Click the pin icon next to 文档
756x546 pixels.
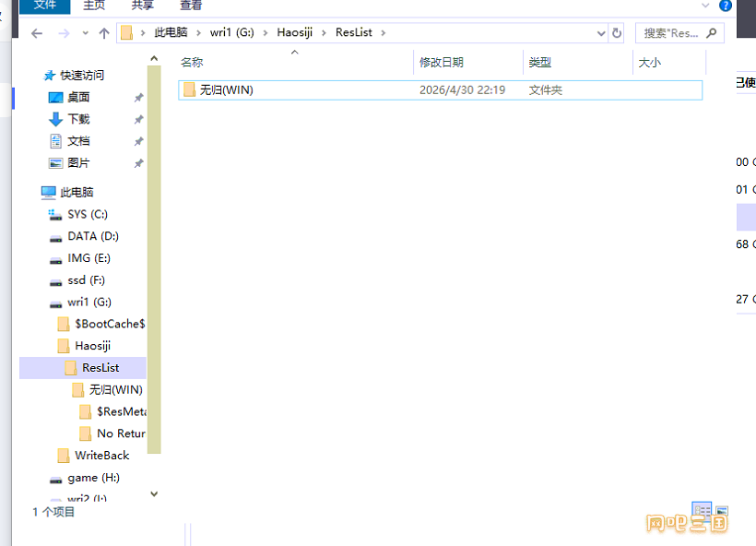(x=139, y=141)
